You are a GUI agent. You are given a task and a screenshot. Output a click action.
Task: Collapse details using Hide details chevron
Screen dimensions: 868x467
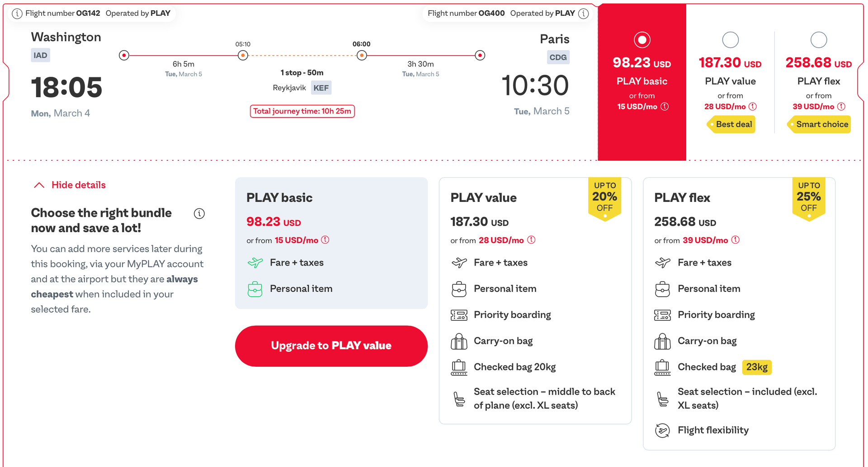click(39, 184)
